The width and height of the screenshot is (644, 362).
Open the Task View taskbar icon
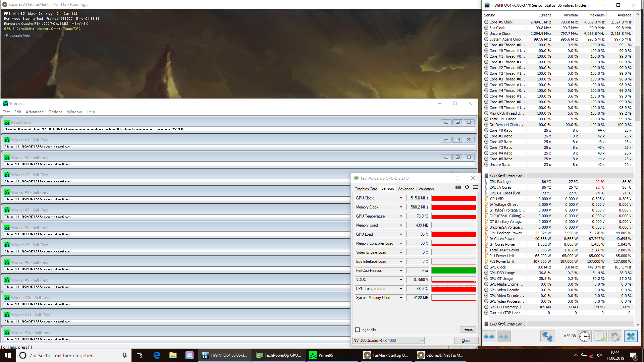140,355
